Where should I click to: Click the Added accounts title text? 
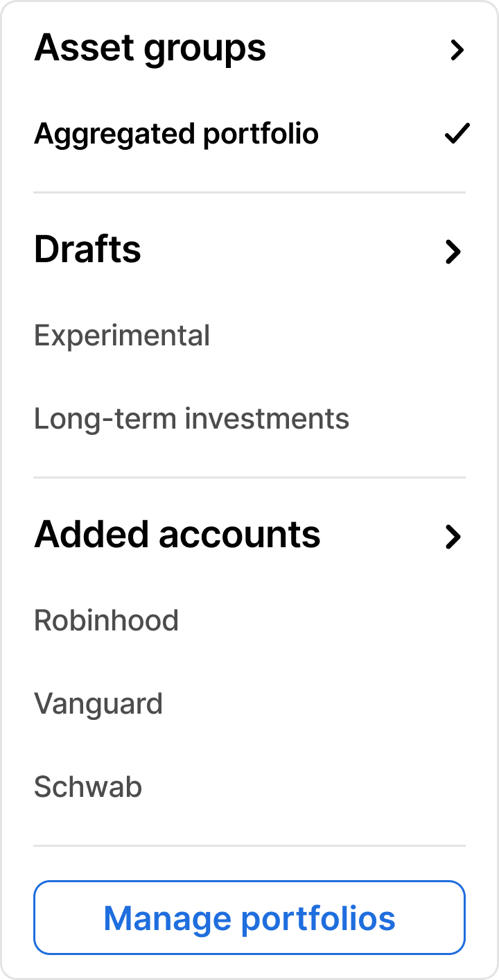pyautogui.click(x=177, y=535)
